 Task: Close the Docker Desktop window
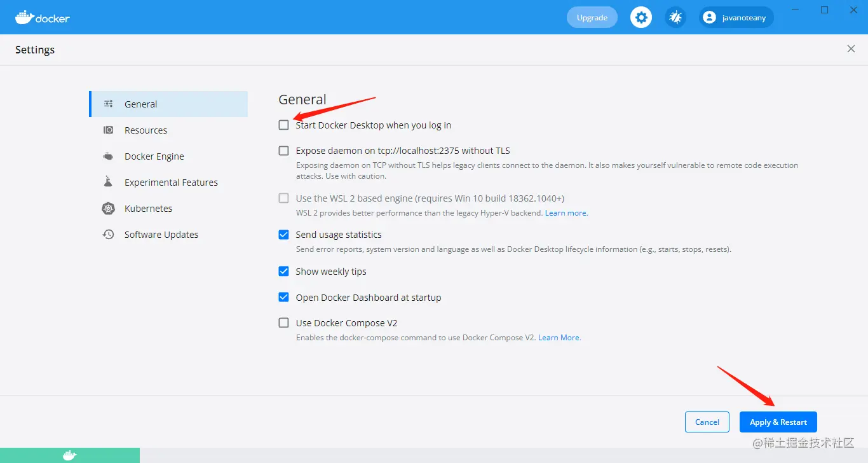[x=853, y=10]
